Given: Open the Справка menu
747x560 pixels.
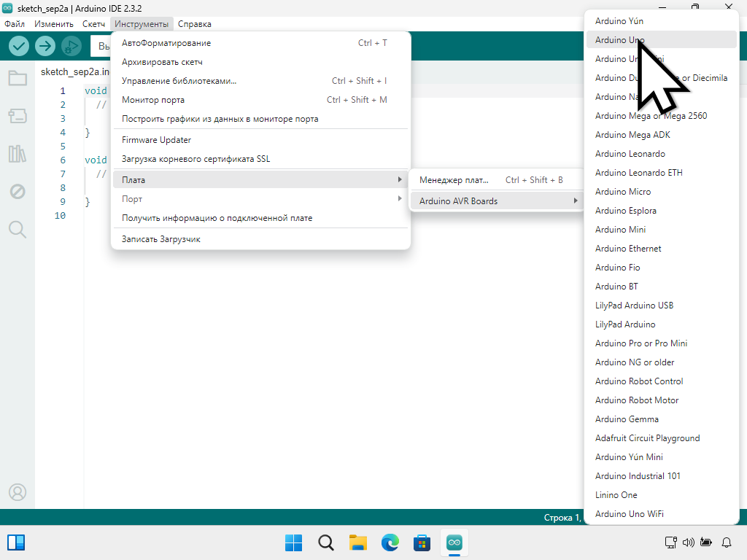Looking at the screenshot, I should coord(194,24).
